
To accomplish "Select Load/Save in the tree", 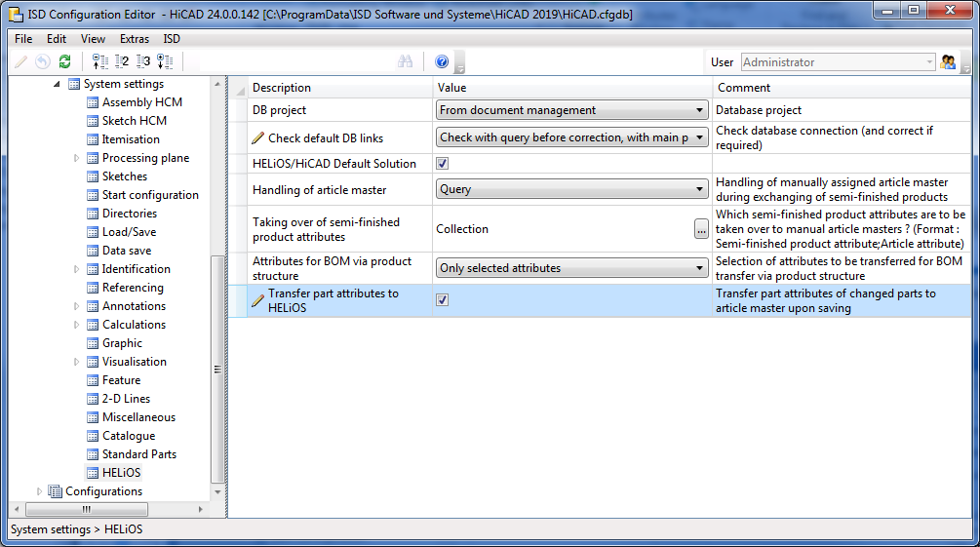I will pos(129,232).
